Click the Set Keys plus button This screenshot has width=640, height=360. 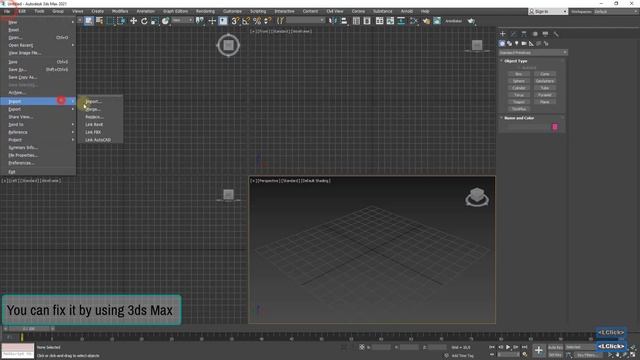[x=539, y=350]
